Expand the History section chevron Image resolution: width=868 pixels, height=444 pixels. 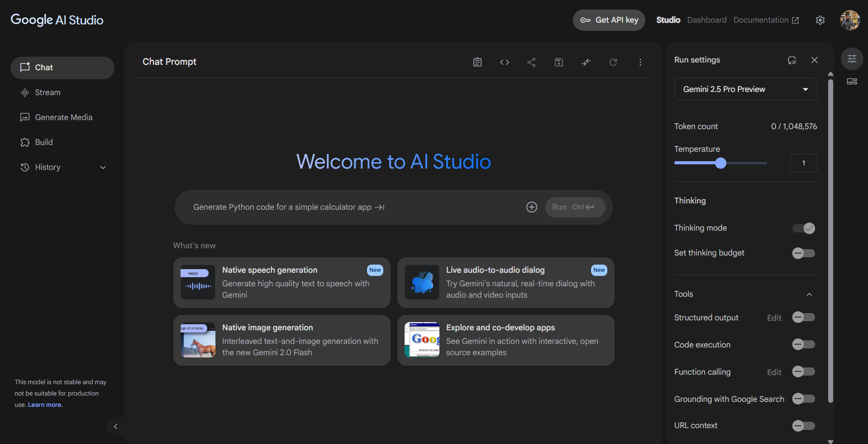tap(103, 167)
